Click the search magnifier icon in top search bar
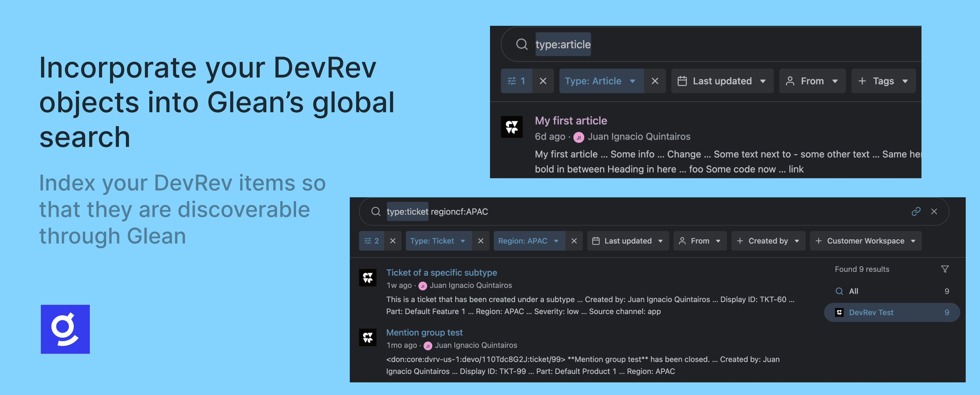The image size is (980, 395). pos(521,44)
